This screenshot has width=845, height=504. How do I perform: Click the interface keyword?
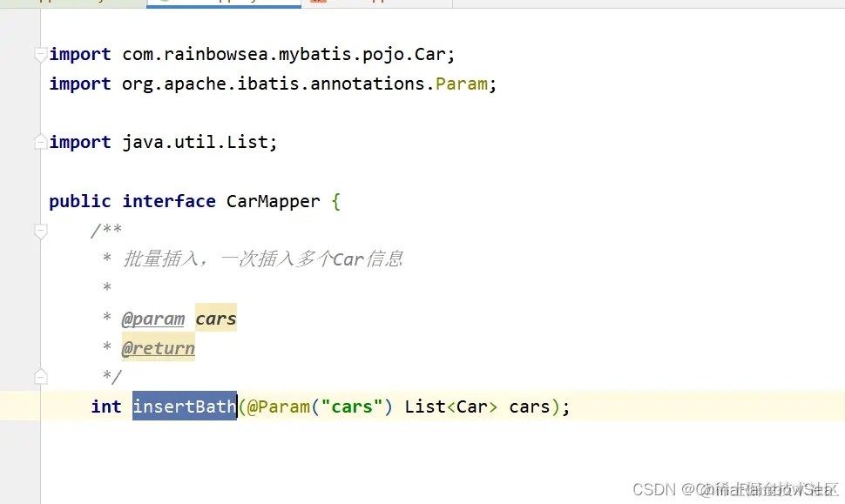pyautogui.click(x=169, y=201)
